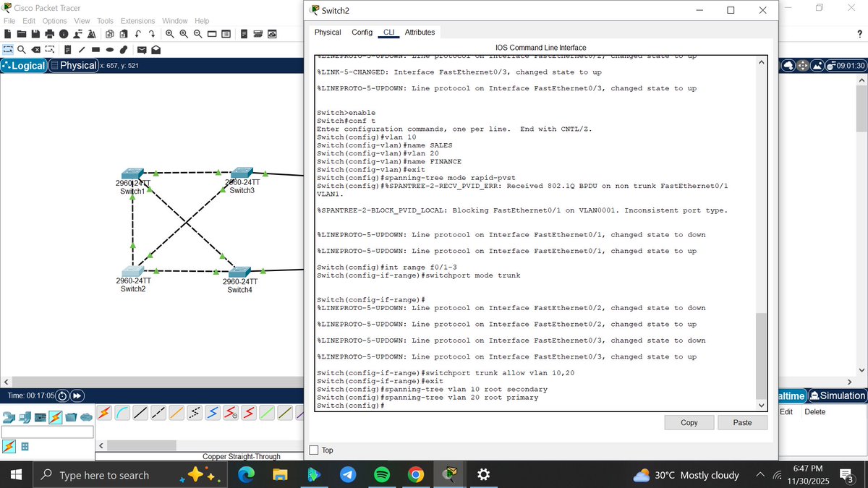Click the Undo arrow icon
This screenshot has height=488, width=868.
pyautogui.click(x=137, y=34)
